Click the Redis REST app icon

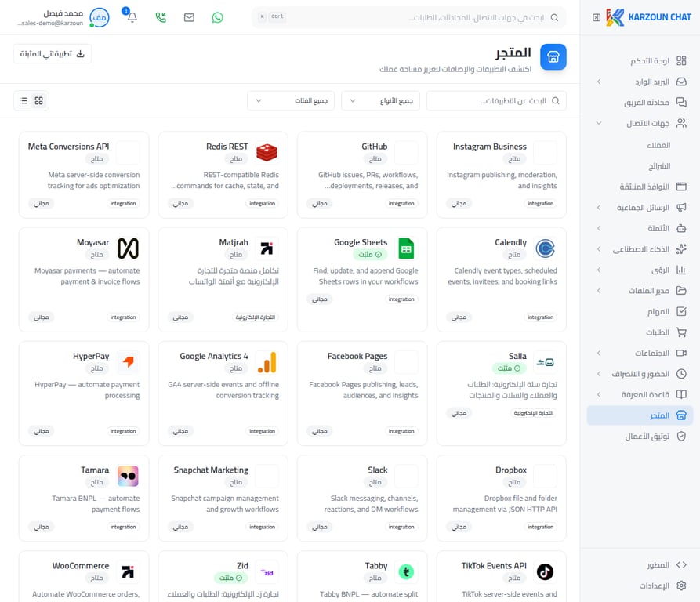tap(267, 153)
